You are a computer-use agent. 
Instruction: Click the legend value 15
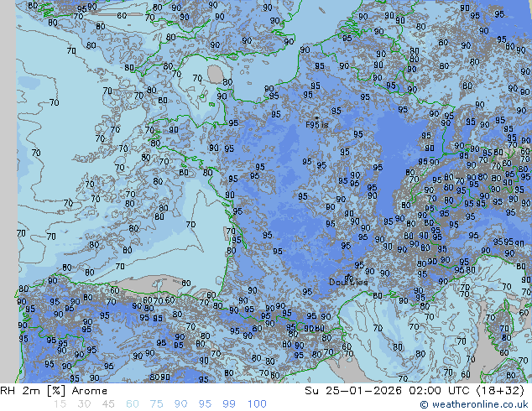pos(60,404)
